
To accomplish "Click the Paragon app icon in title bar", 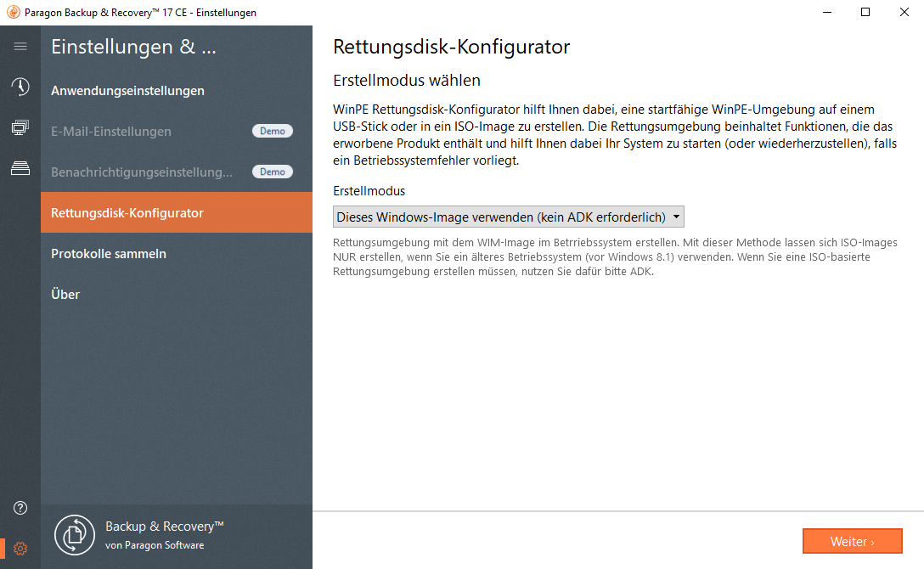I will 13,12.
